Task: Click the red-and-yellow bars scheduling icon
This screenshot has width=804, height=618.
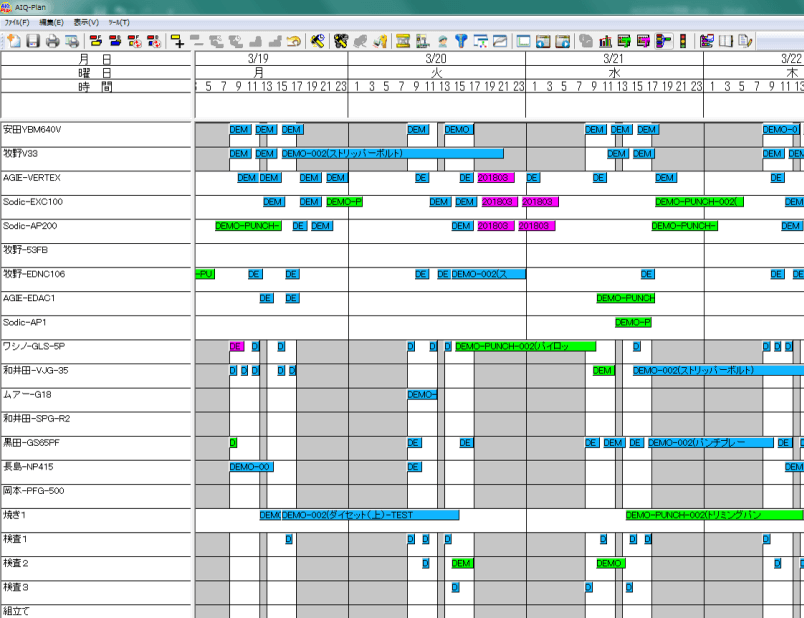Action: pos(95,41)
